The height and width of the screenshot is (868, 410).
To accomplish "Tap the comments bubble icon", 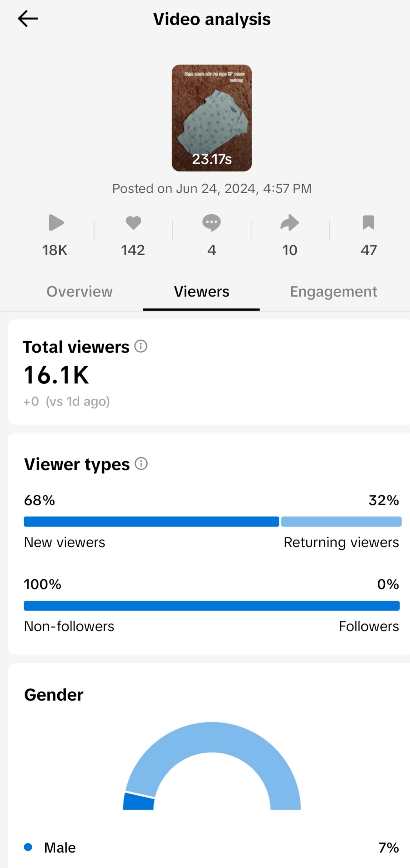I will (211, 223).
